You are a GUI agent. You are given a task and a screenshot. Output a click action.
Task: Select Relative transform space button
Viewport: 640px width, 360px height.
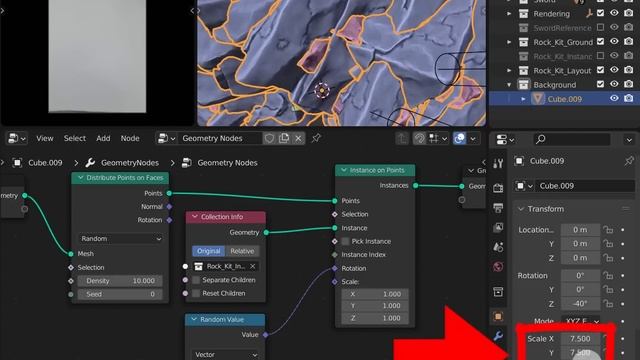[x=242, y=251]
